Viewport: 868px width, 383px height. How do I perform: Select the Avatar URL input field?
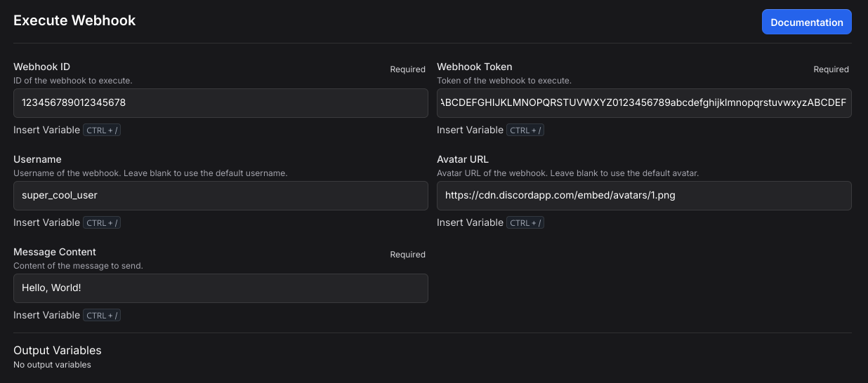point(644,195)
